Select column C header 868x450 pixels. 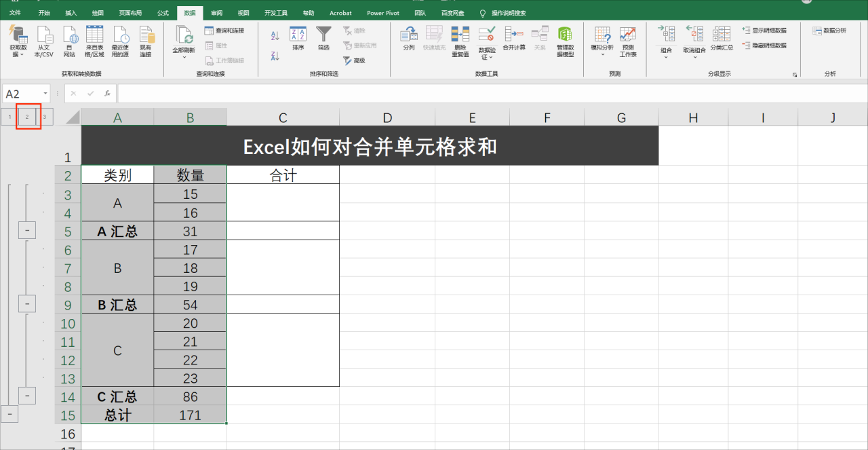pyautogui.click(x=283, y=117)
